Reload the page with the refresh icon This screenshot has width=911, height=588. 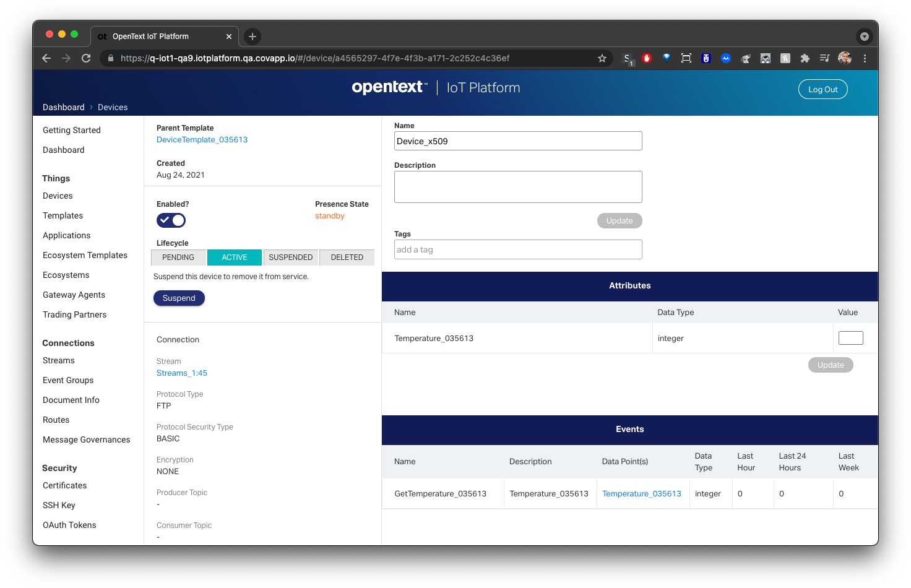pyautogui.click(x=86, y=58)
